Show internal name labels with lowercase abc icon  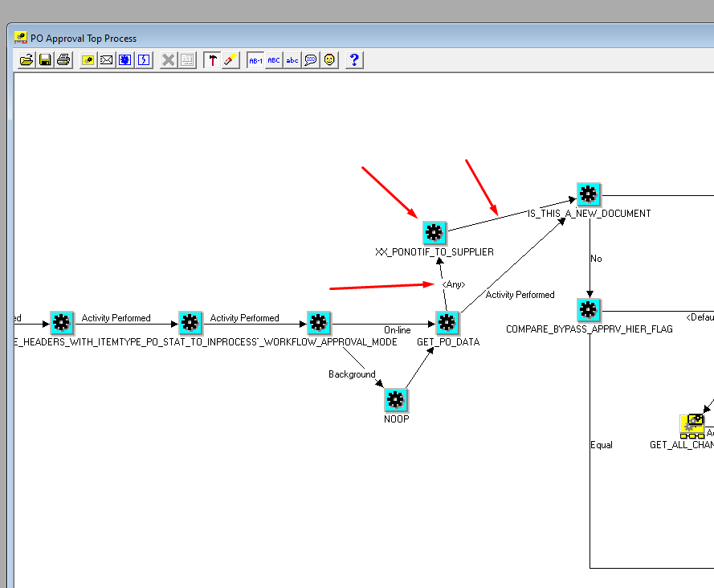292,60
